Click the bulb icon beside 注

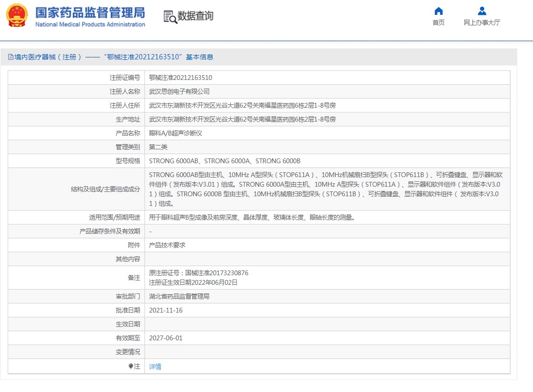point(131,366)
